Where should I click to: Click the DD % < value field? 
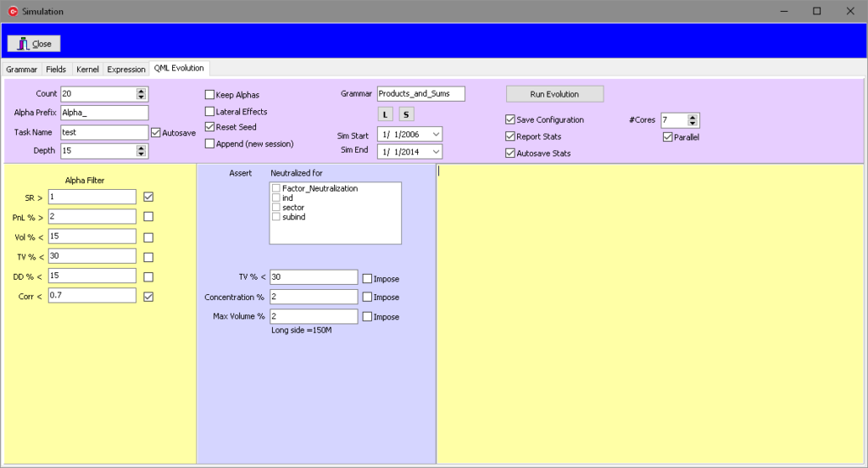tap(92, 276)
